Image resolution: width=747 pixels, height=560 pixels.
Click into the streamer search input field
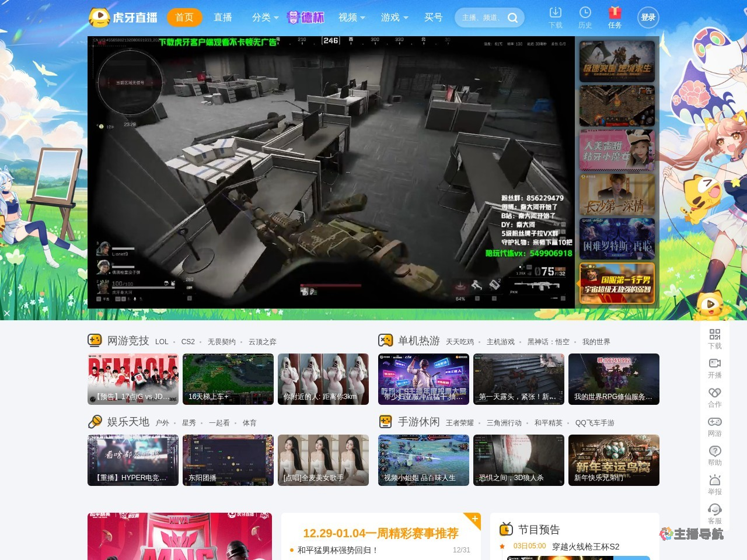click(481, 17)
